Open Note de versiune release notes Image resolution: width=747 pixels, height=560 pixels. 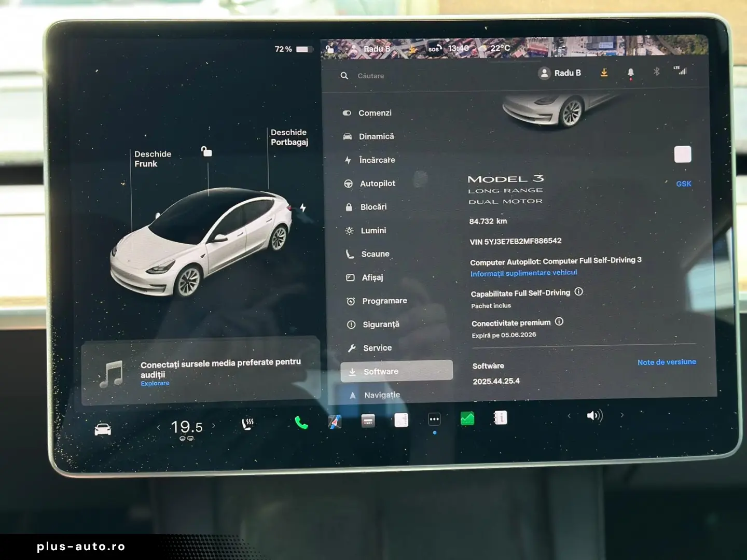667,362
